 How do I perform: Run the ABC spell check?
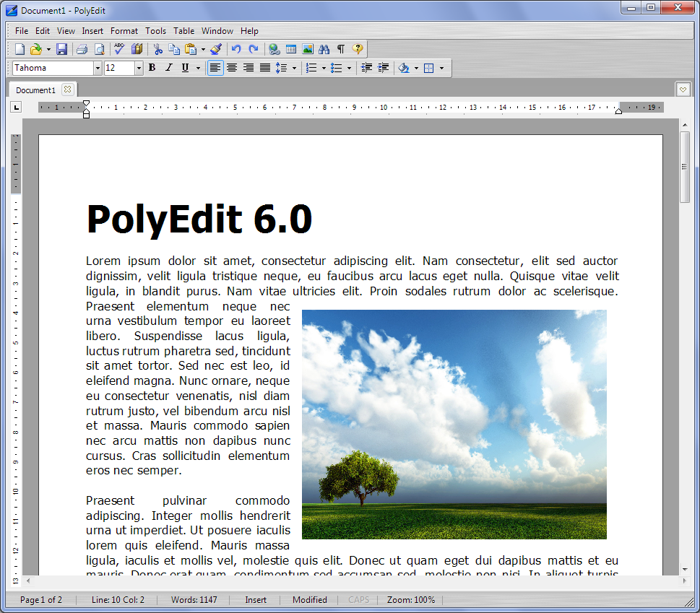click(120, 49)
